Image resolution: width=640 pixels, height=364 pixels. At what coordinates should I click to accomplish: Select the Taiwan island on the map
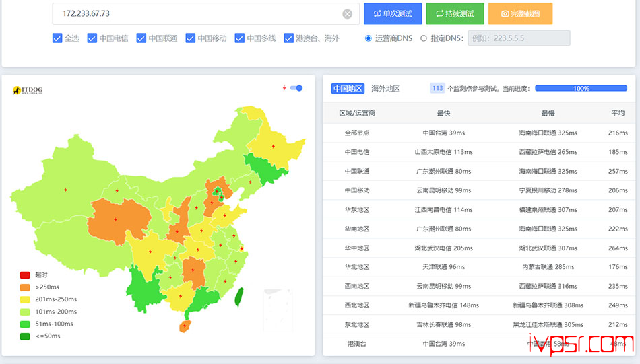238,297
